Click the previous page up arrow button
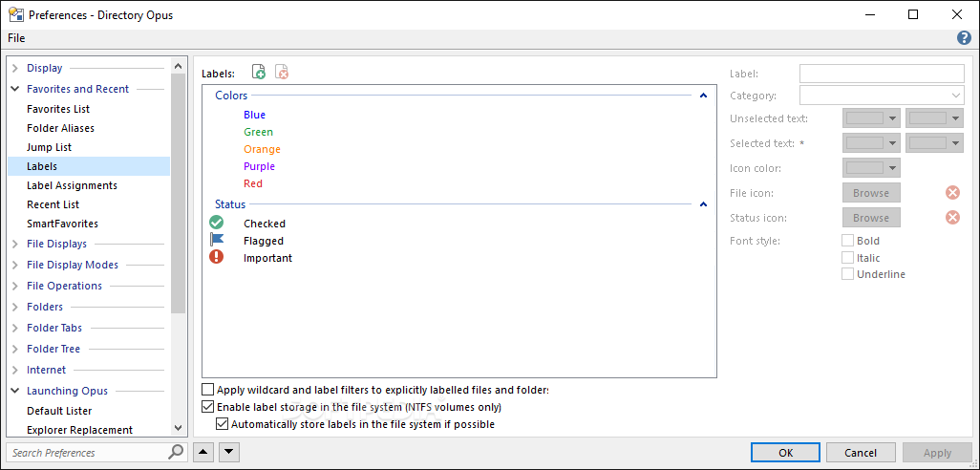 (203, 452)
